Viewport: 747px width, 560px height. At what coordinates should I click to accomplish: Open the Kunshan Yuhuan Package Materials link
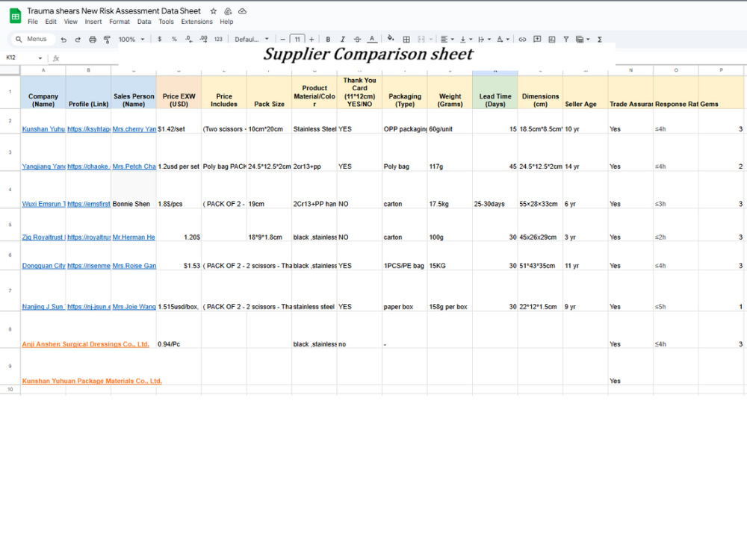point(91,381)
